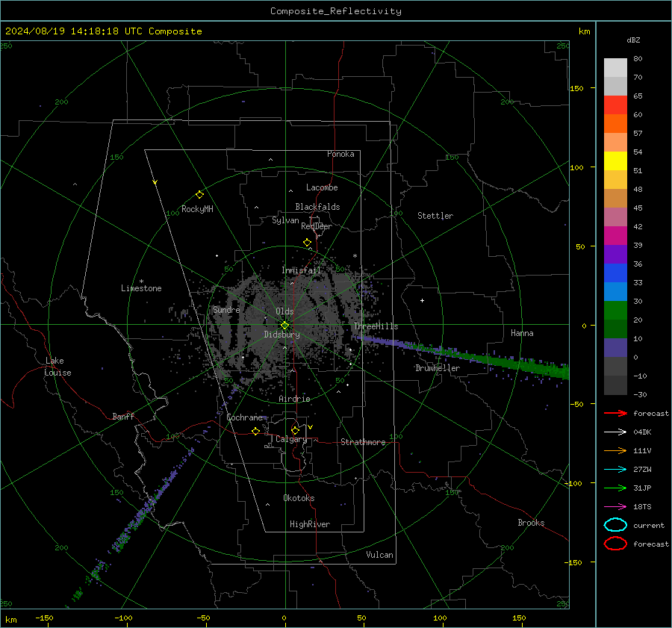
Task: Pick the magenta swatch between 42 and 39 dBZ
Action: tap(615, 236)
